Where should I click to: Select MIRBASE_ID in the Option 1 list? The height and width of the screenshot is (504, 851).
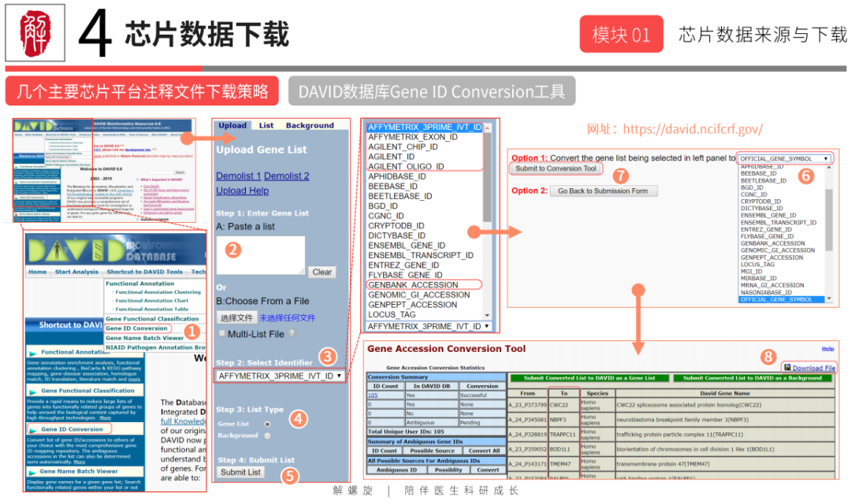tap(758, 278)
